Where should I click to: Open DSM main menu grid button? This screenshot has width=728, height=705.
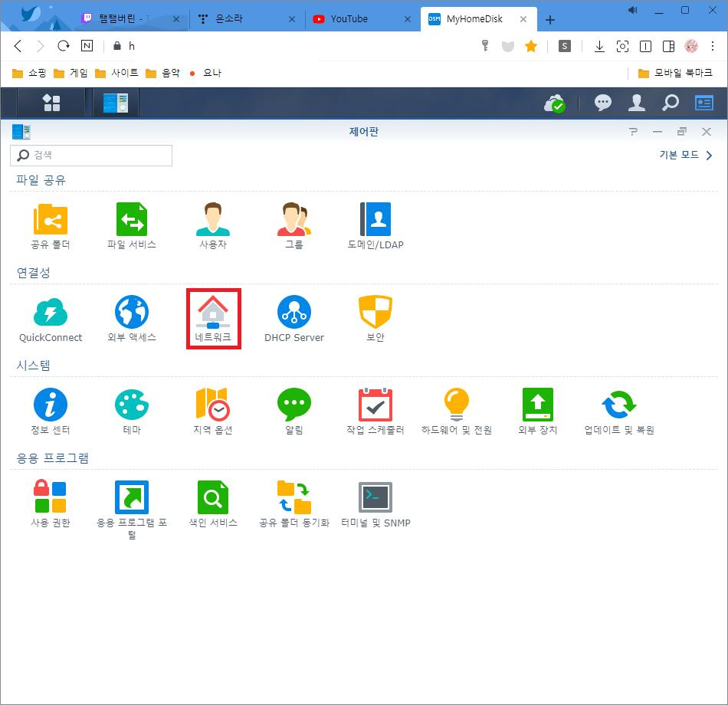point(51,103)
